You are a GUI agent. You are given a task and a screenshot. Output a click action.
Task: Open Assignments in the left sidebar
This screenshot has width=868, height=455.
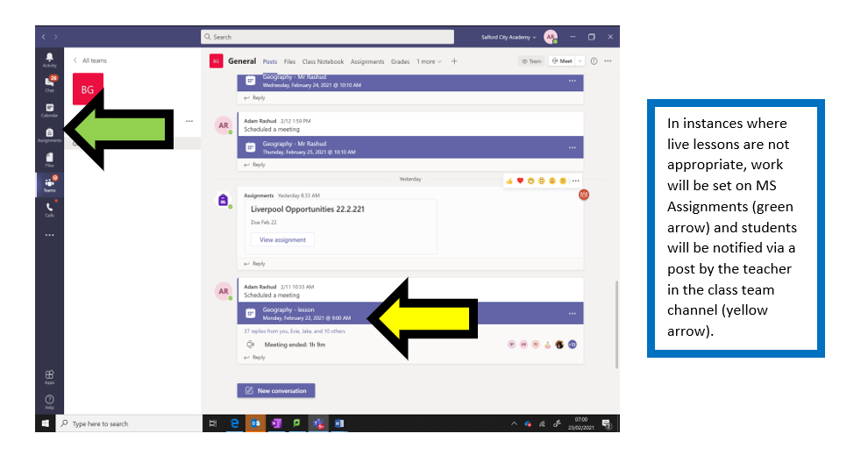click(49, 135)
